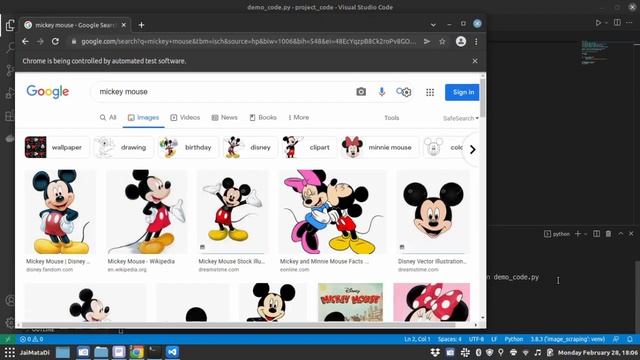Switch to the All results tab
640x360 pixels.
pos(108,118)
